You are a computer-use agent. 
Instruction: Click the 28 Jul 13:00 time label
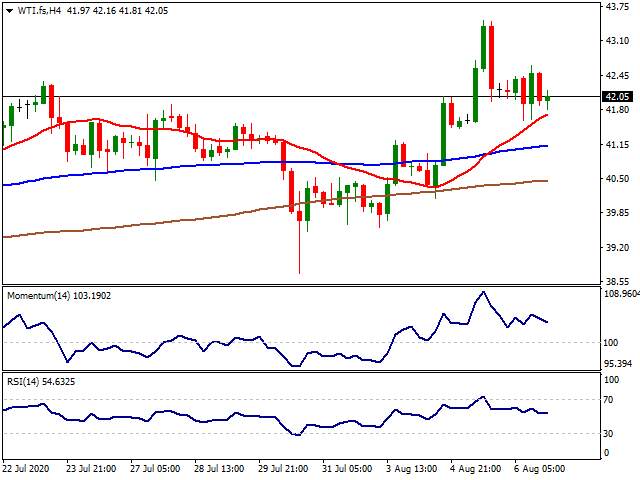pos(219,469)
